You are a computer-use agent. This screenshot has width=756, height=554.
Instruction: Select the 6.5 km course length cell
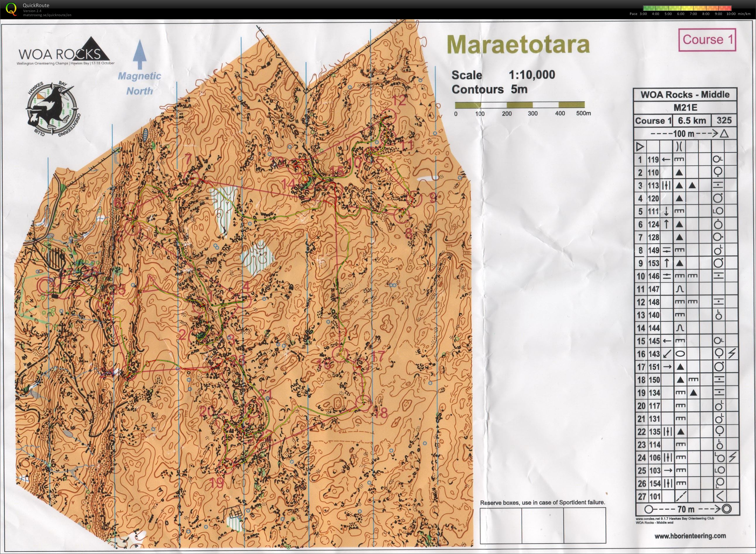pos(692,121)
